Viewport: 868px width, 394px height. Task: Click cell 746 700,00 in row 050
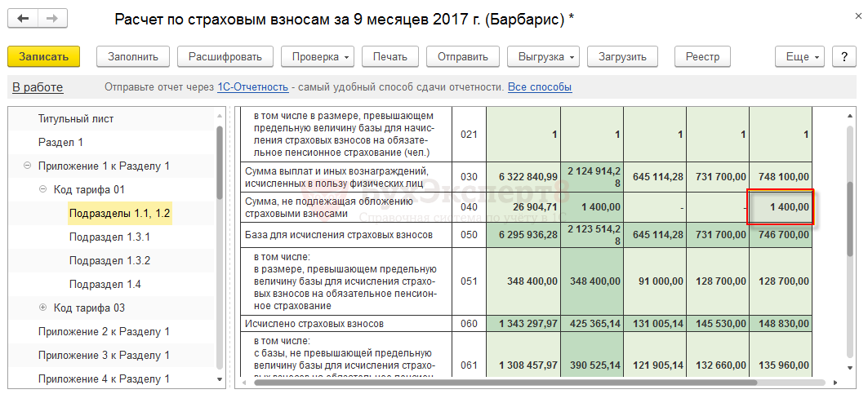coord(781,235)
